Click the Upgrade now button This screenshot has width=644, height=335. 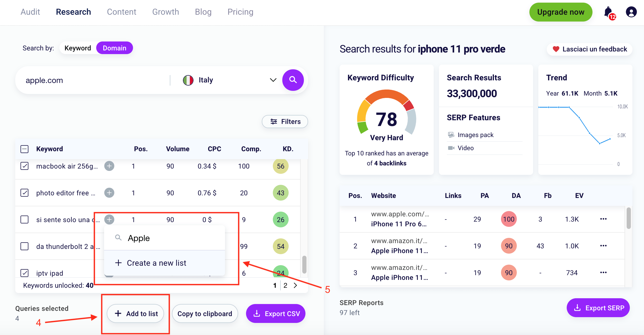pyautogui.click(x=561, y=12)
